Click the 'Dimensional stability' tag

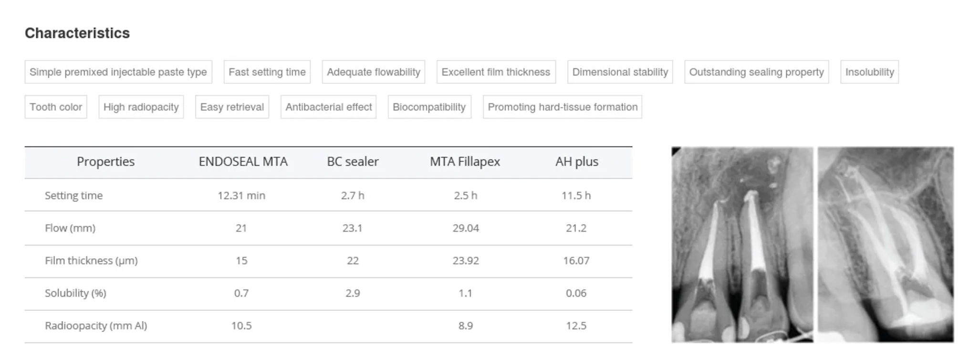pos(620,72)
